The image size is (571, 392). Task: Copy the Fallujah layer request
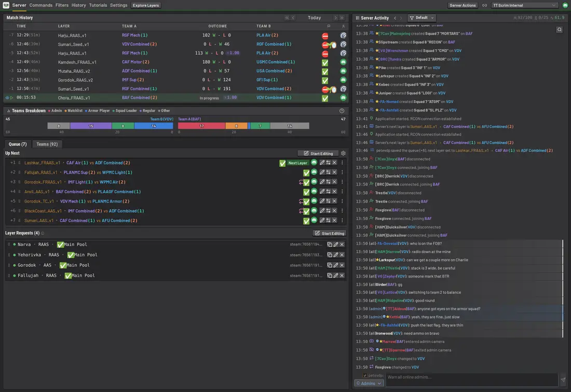[x=330, y=275]
